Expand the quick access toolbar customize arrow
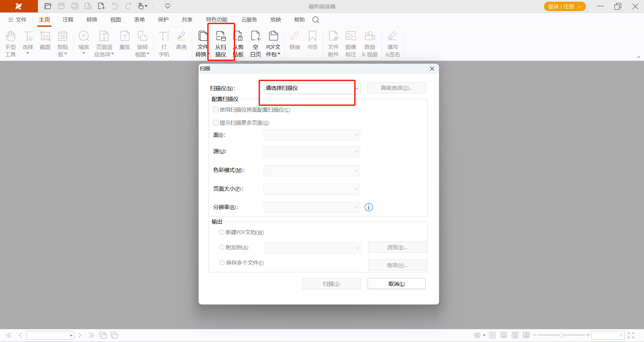 point(168,6)
